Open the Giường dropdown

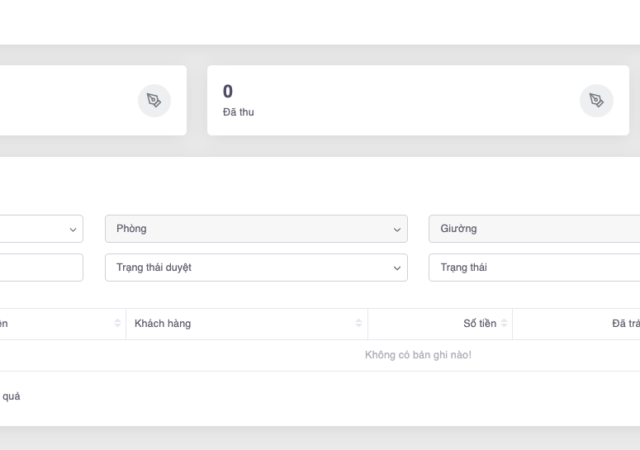[535, 229]
